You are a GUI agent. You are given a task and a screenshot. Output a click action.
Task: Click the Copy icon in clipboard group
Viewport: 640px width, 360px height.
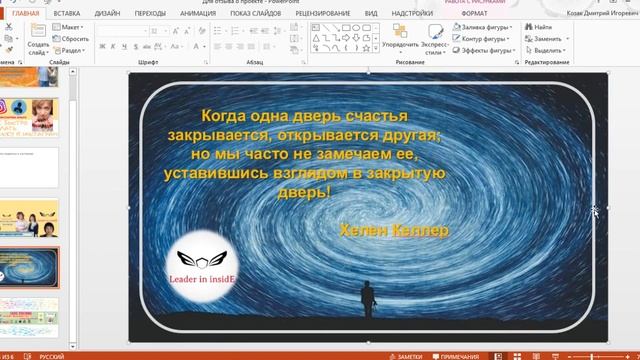coord(9,38)
